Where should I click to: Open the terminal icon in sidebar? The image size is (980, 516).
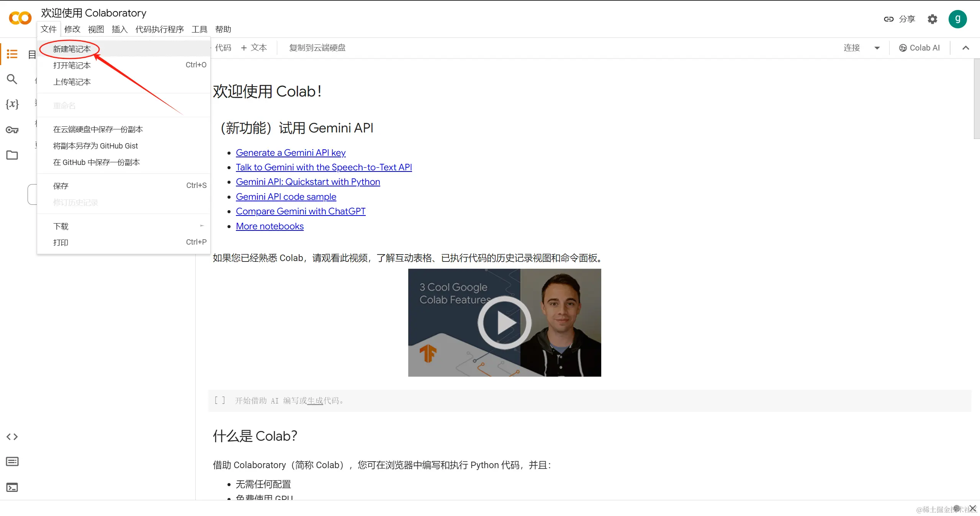coord(12,487)
